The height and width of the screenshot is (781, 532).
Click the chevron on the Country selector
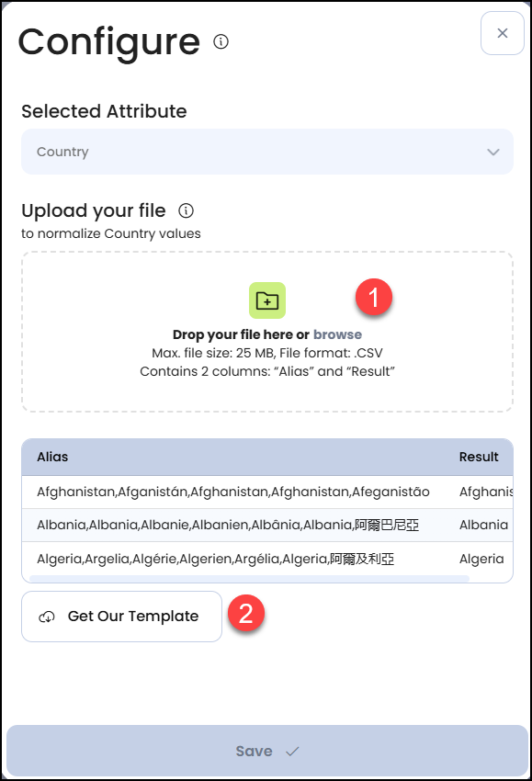(x=492, y=151)
